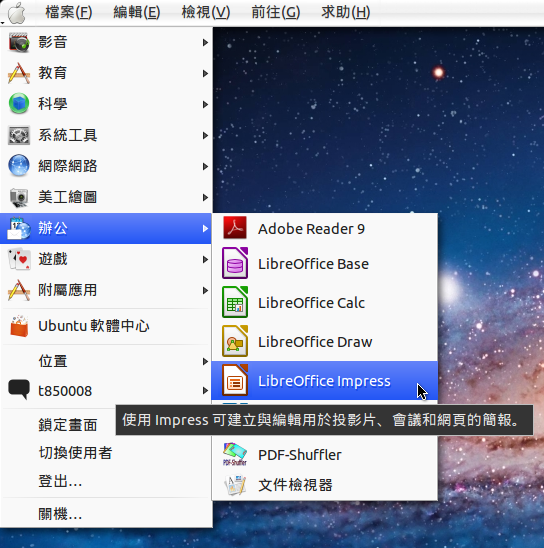Select 登出... to log out
Viewport: 544px width, 548px height.
pyautogui.click(x=60, y=482)
